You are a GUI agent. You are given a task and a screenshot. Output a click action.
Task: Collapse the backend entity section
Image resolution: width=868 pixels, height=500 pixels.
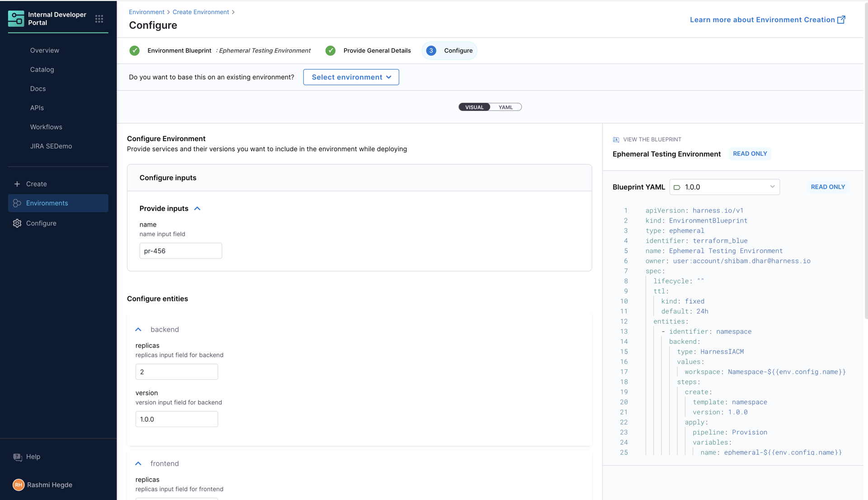click(138, 329)
